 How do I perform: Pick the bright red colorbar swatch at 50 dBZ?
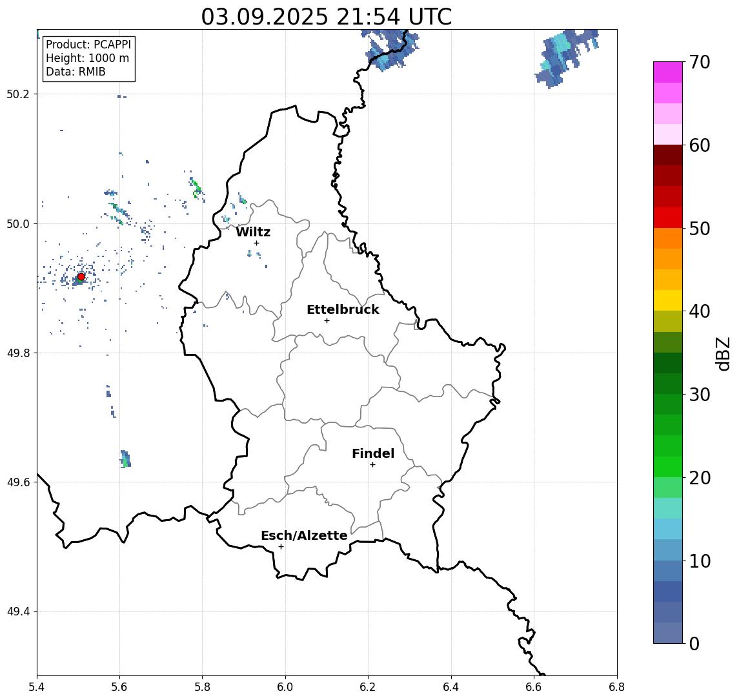coord(668,218)
